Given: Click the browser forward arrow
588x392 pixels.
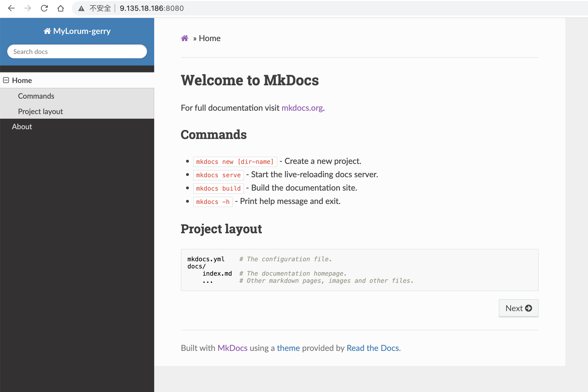Looking at the screenshot, I should 28,8.
